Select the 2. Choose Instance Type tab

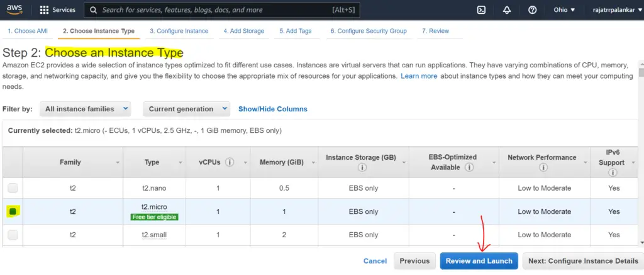tap(99, 31)
